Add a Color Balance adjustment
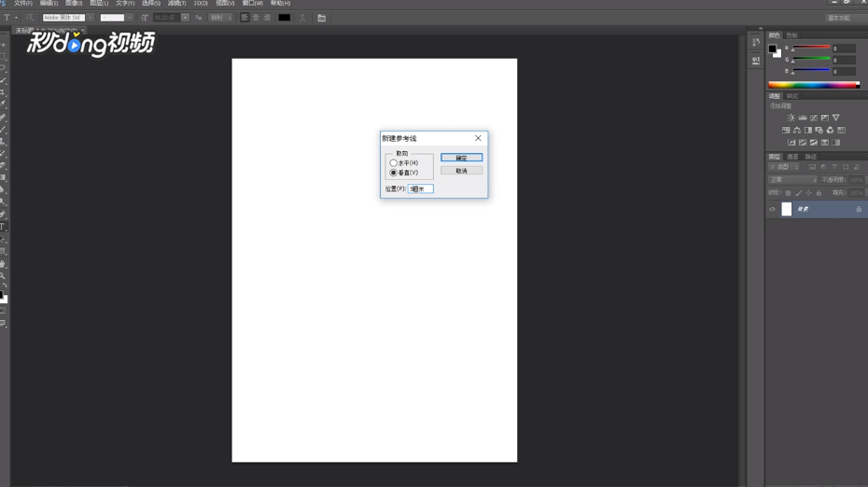Viewport: 868px width, 487px height. (796, 130)
